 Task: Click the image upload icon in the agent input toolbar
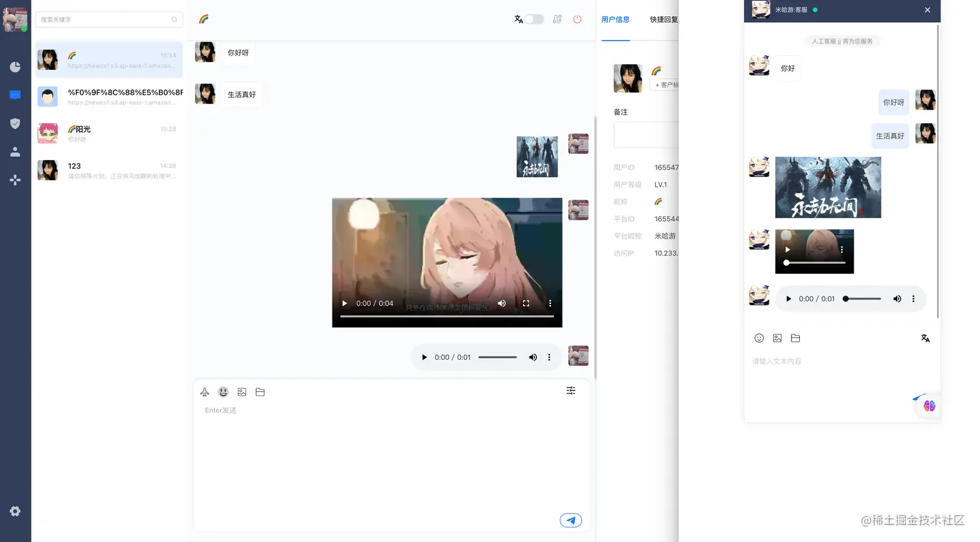click(x=242, y=392)
